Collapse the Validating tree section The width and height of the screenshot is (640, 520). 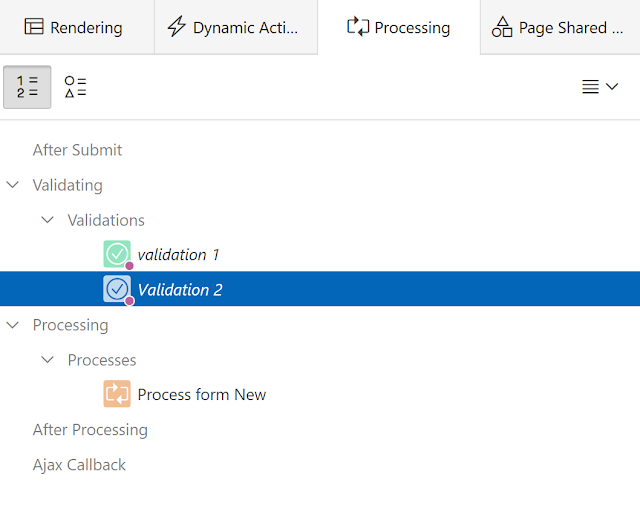click(12, 185)
